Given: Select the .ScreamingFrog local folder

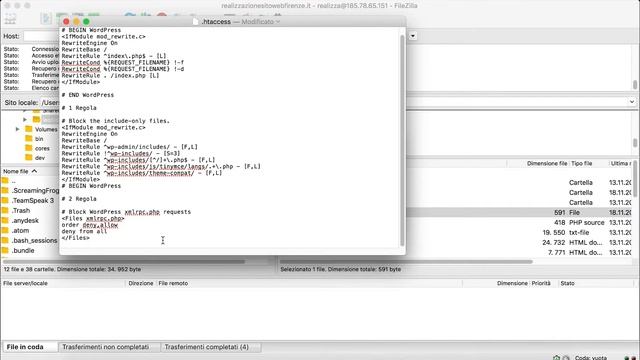Looking at the screenshot, I should [35, 191].
